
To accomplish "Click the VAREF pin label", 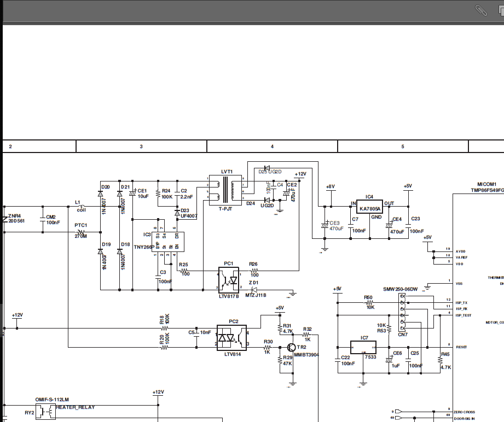I will pyautogui.click(x=461, y=257).
